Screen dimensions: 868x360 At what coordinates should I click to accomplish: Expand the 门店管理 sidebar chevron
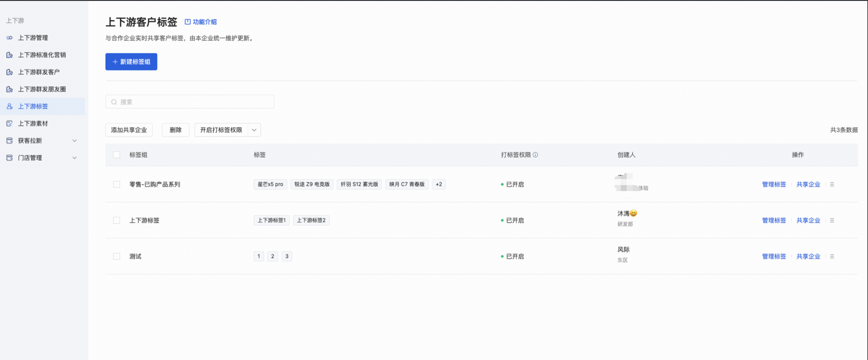pos(74,158)
